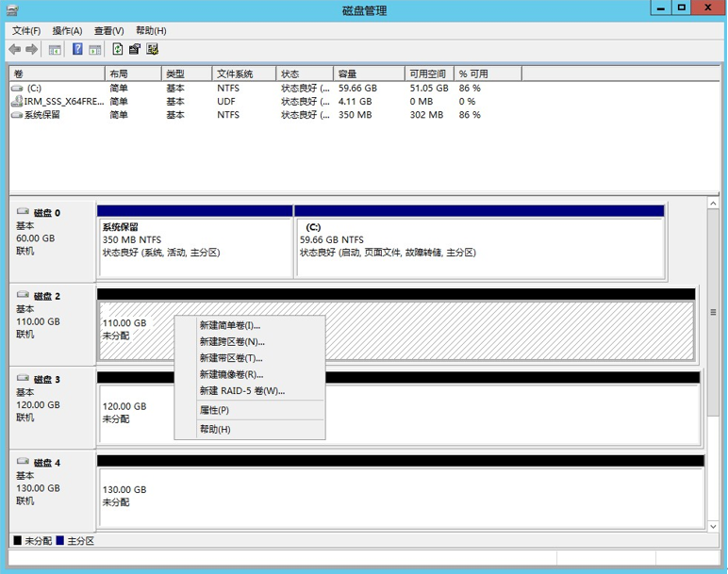Choose 新建 RAID-5 卷(W)... from context menu
This screenshot has height=574, width=728.
click(250, 391)
